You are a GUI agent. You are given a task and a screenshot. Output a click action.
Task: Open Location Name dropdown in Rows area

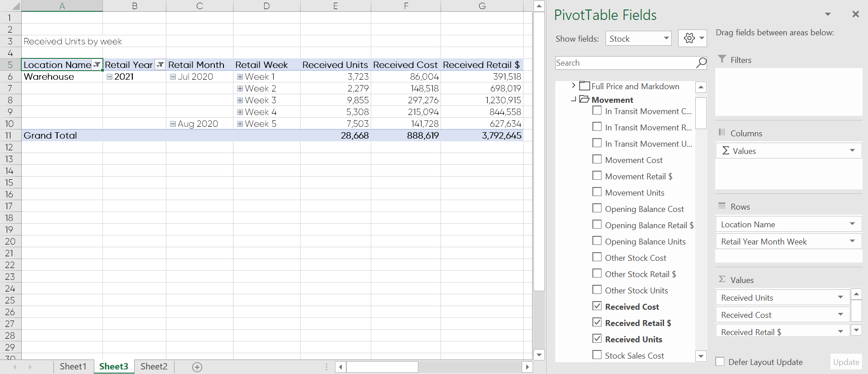pyautogui.click(x=852, y=224)
